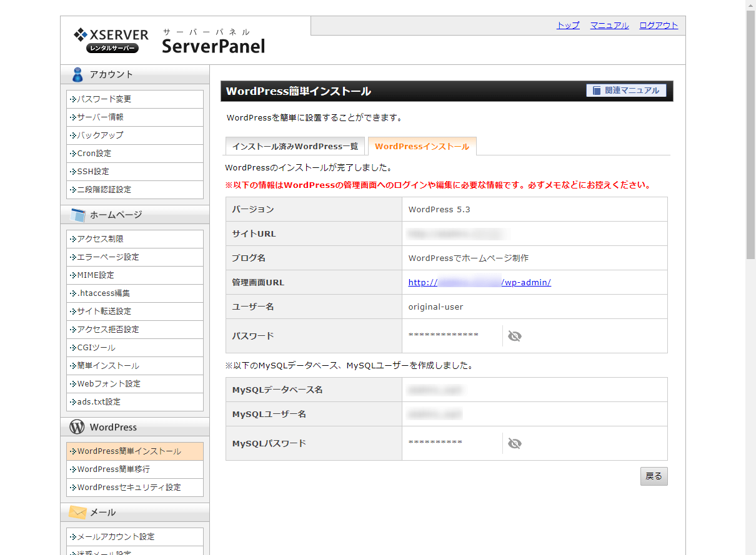756x555 pixels.
Task: Click the WordPress logo icon in sidebar
Action: pos(77,427)
